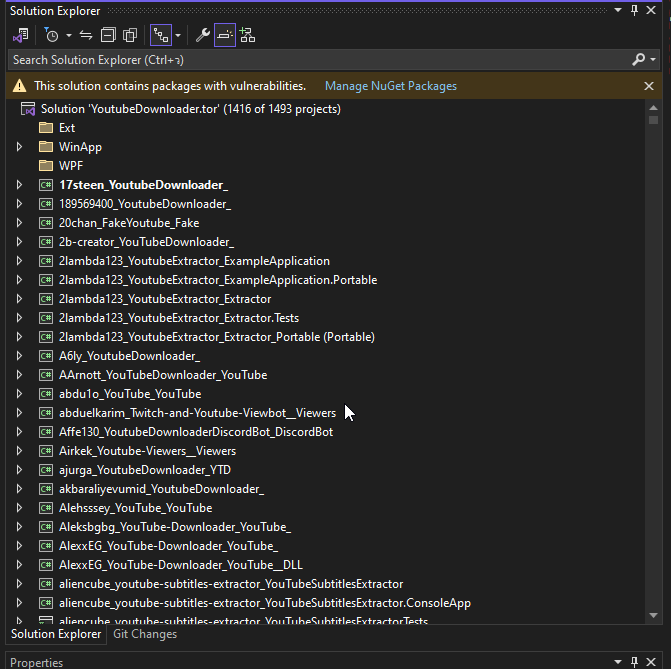Click the solution node icon
671x669 pixels.
28,109
